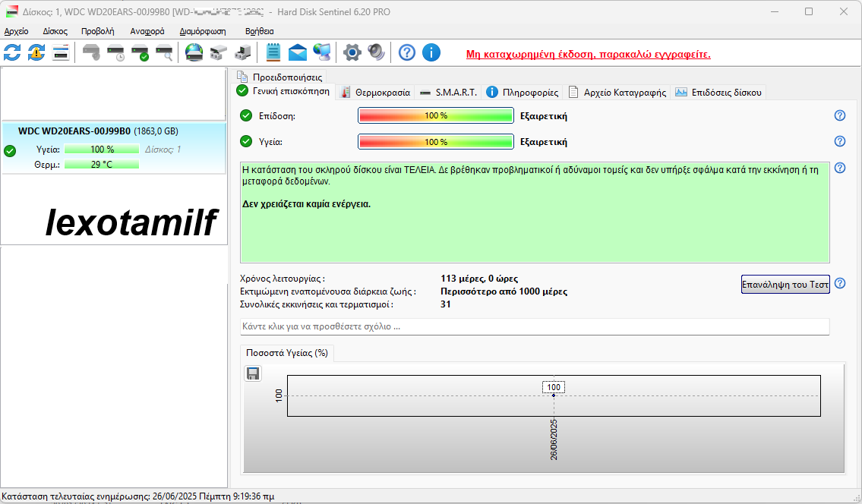Click 'Περισσότερο από 1000 μέρες' value
This screenshot has width=862, height=504.
pyautogui.click(x=504, y=291)
